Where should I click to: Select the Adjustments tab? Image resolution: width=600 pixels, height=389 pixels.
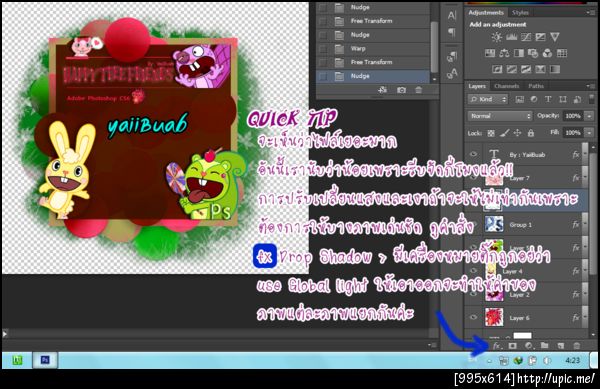486,13
